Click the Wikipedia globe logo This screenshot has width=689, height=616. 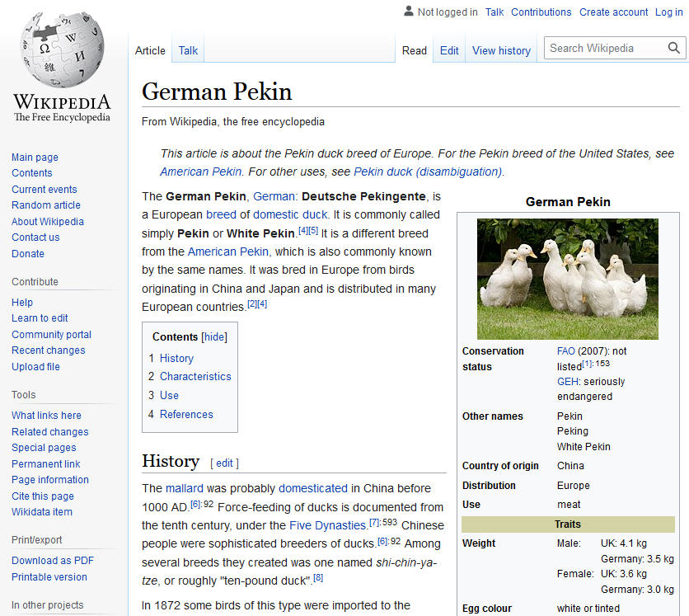[x=62, y=51]
